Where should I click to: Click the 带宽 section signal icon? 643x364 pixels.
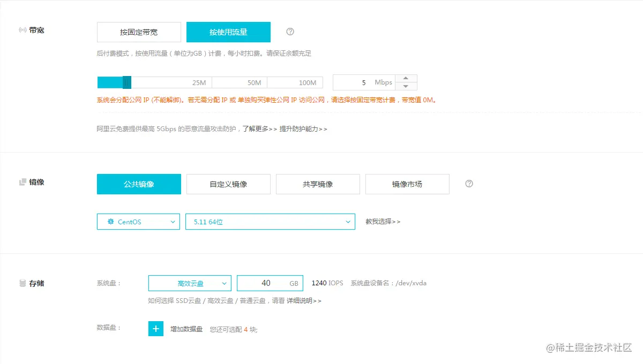coord(23,31)
